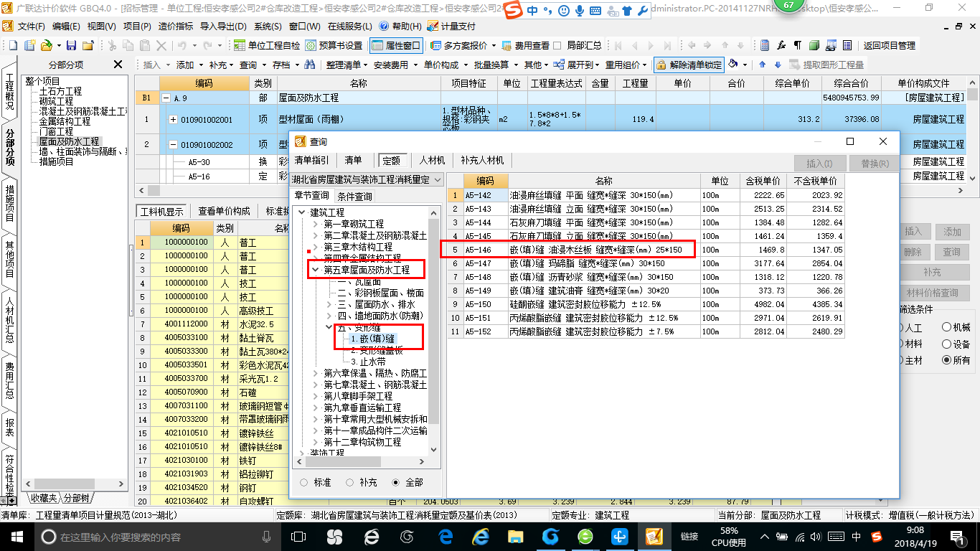This screenshot has width=980, height=551.
Task: Click the 替换(R) button in query dialog
Action: coord(874,164)
